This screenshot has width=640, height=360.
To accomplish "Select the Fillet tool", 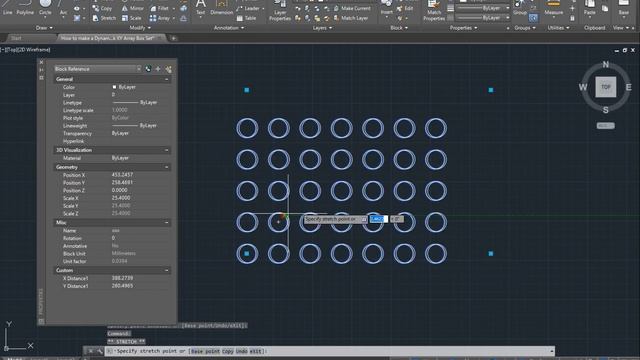I will (160, 8).
